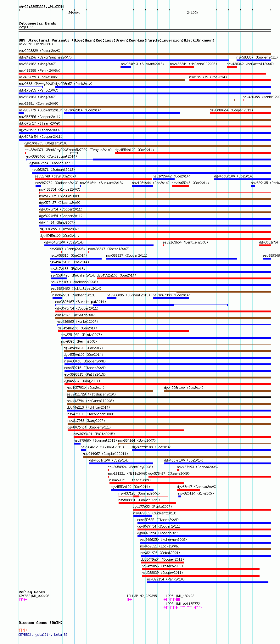
Task: Click the dgv68n17 (Conrad2006) red bar
Action: tap(188, 490)
